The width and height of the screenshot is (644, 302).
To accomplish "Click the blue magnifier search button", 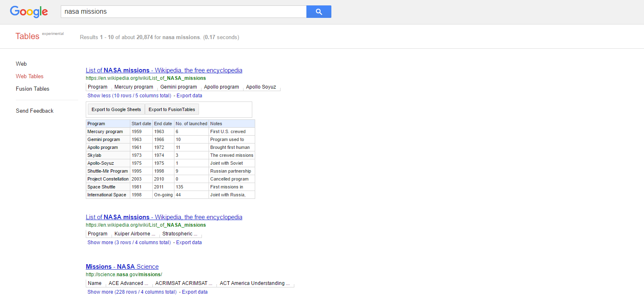I will 318,12.
